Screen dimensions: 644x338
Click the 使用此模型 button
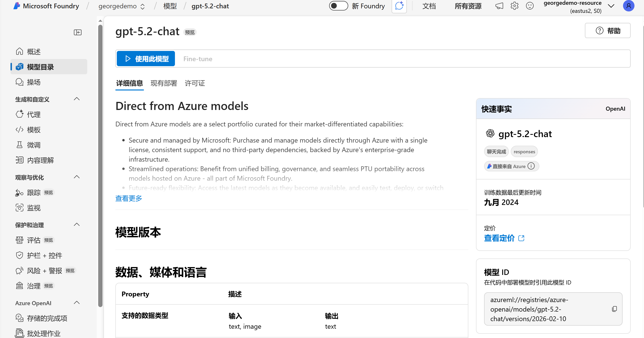(146, 59)
